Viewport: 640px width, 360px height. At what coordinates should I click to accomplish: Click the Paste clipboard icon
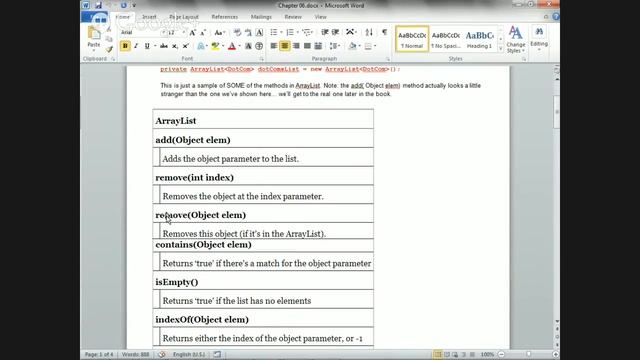tap(93, 33)
